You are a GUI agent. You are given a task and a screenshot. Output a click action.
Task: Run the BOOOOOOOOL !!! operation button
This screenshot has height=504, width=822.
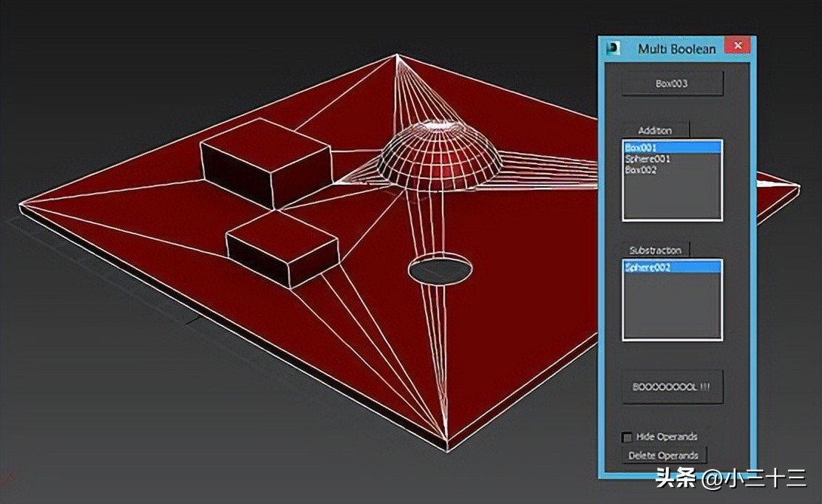coord(671,387)
